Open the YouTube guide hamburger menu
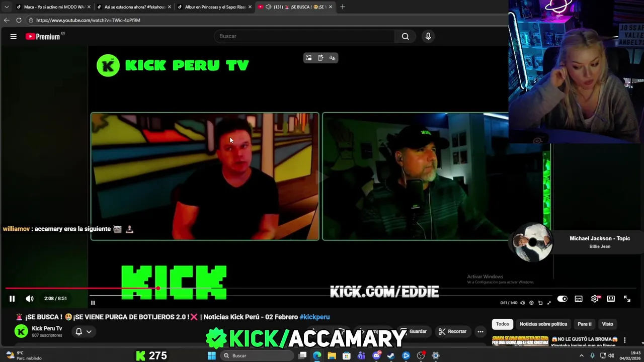The image size is (644, 362). click(x=14, y=36)
